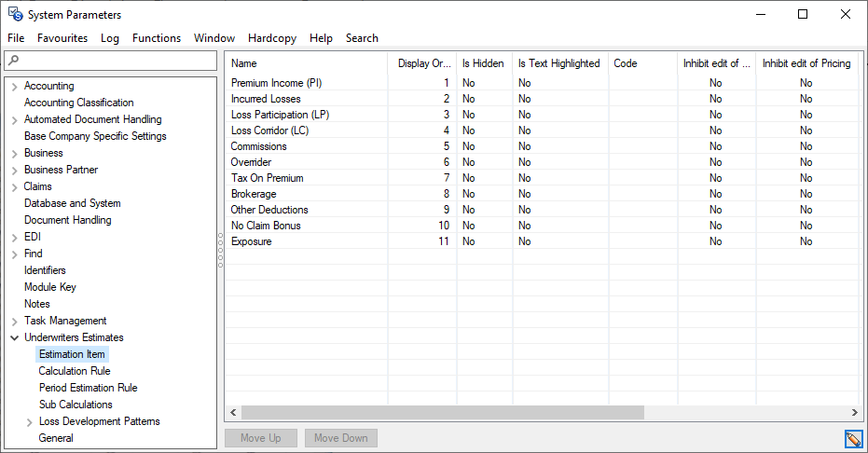Screen dimensions: 868x453
Task: Click the Move Up button
Action: coord(260,438)
